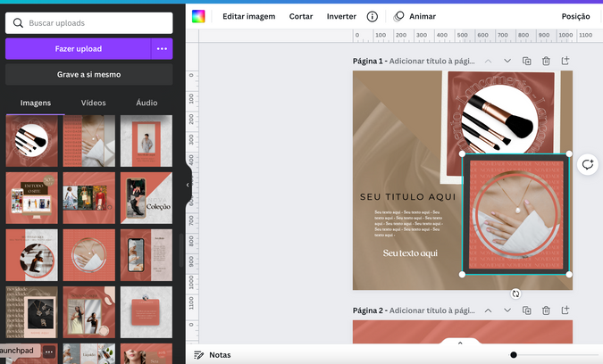Image resolution: width=603 pixels, height=364 pixels.
Task: Duplicate Página 2 icon
Action: (526, 310)
